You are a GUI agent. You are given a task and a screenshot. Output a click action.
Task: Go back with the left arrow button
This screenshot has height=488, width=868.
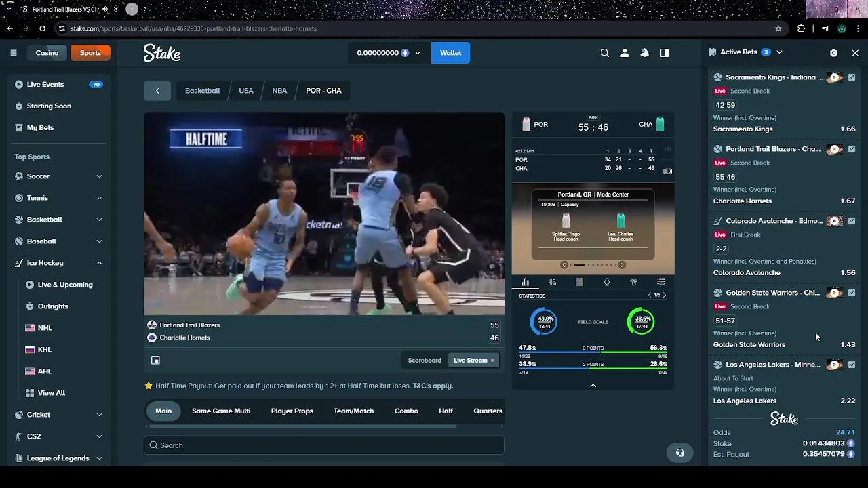157,91
